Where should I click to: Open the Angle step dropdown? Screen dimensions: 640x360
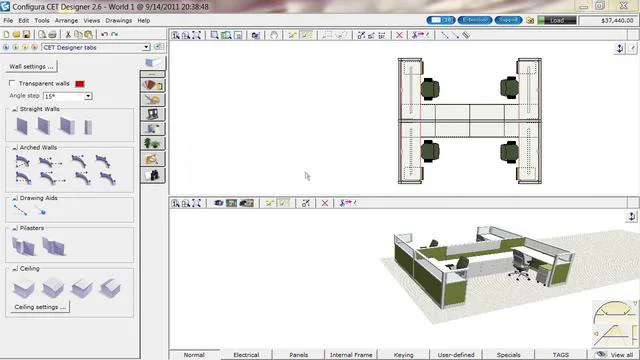click(x=88, y=96)
